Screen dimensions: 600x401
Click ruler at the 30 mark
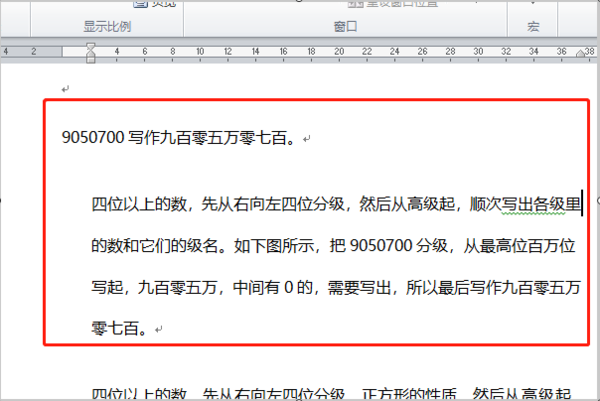coord(478,51)
